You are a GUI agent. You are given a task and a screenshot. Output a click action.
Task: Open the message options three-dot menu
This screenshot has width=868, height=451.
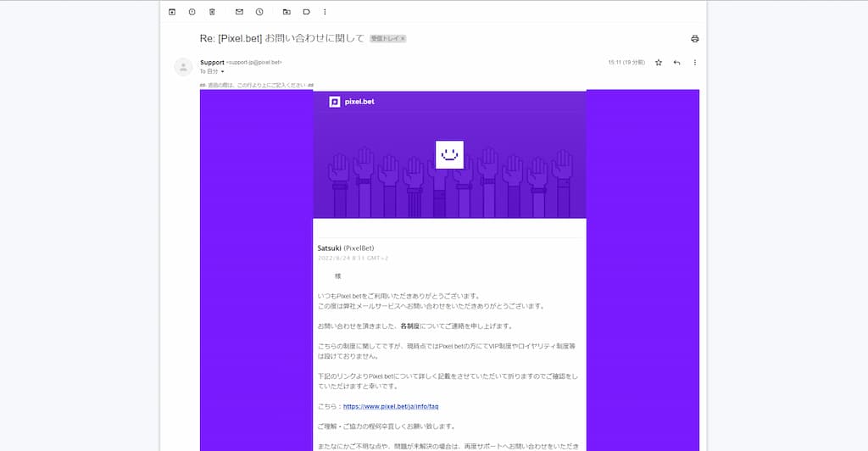(695, 63)
